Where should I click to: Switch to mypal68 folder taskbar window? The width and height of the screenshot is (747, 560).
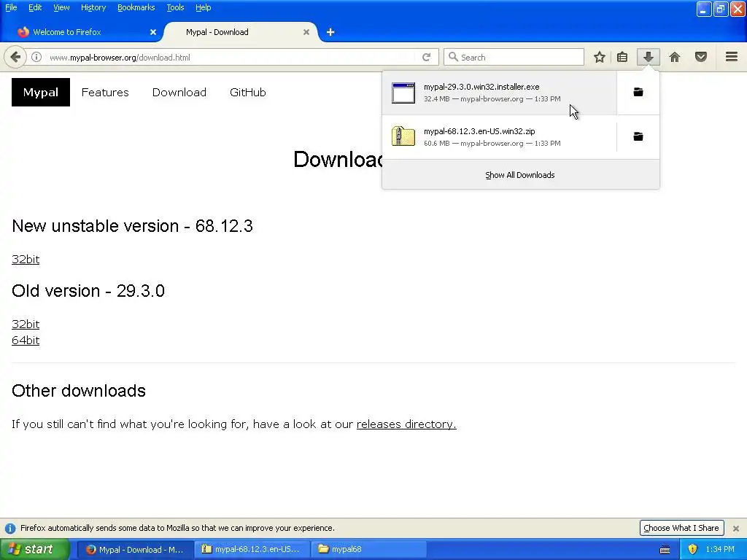(368, 549)
